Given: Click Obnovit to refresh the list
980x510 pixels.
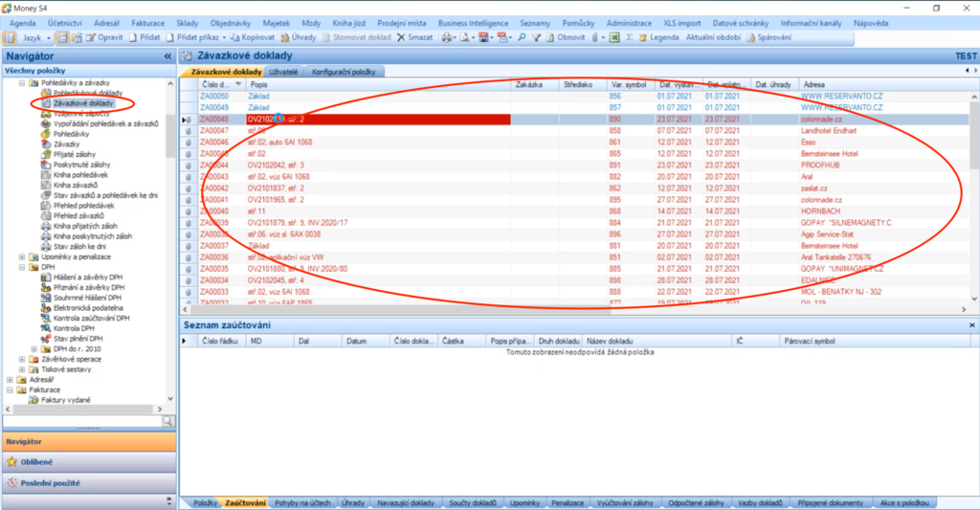Looking at the screenshot, I should point(565,37).
